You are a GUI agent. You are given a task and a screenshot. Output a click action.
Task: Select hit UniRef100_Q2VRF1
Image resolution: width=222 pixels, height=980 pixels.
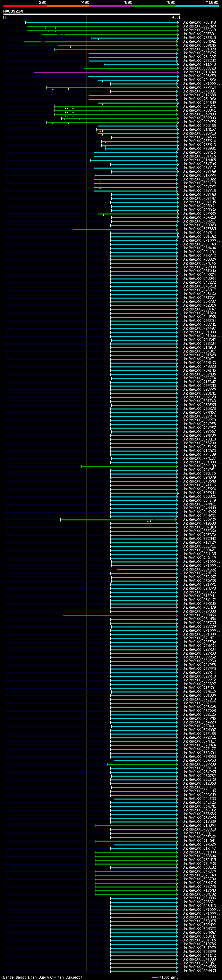tap(199, 470)
